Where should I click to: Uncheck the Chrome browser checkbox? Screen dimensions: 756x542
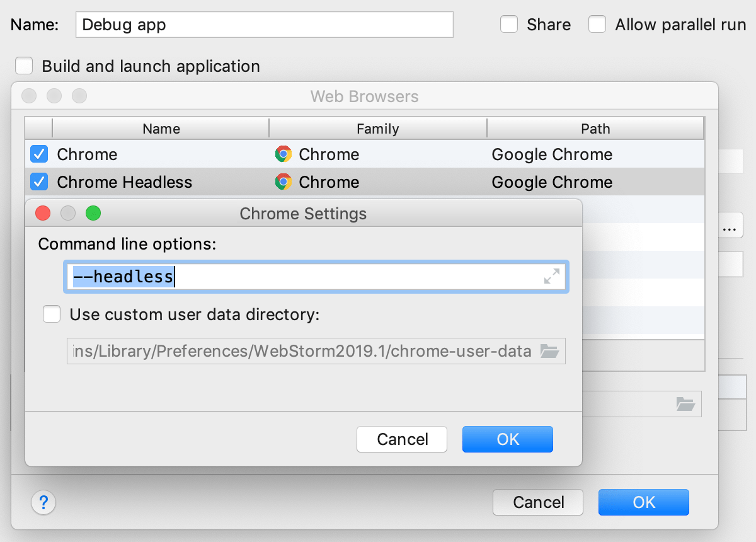38,154
